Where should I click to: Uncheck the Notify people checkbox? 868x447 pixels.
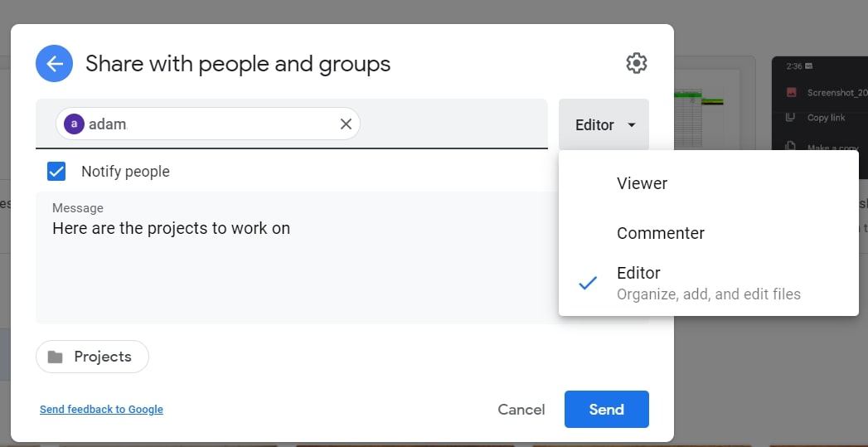56,172
